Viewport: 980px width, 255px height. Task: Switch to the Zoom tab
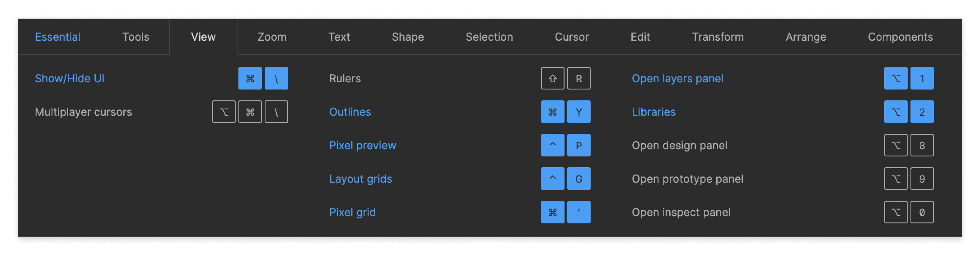point(272,37)
